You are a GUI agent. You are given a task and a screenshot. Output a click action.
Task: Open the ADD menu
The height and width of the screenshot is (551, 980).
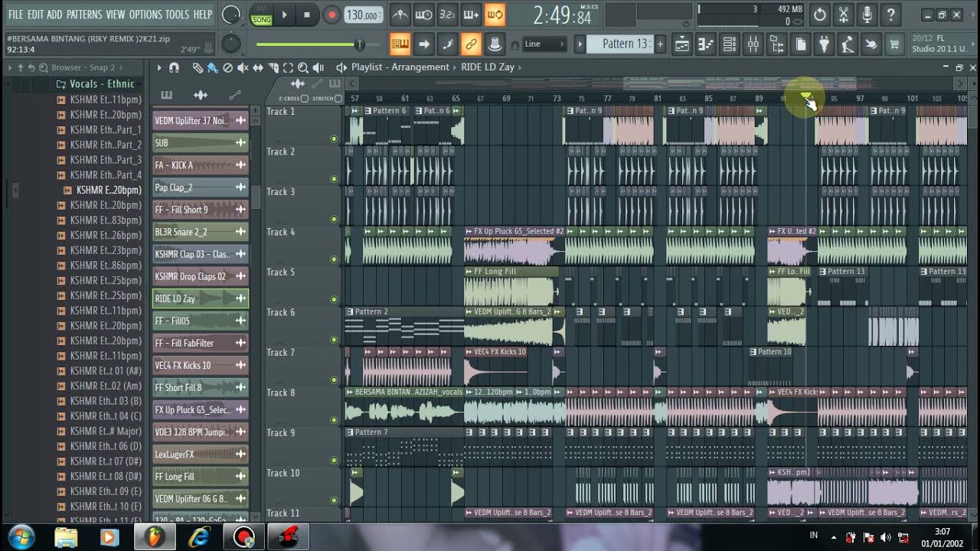click(x=54, y=15)
